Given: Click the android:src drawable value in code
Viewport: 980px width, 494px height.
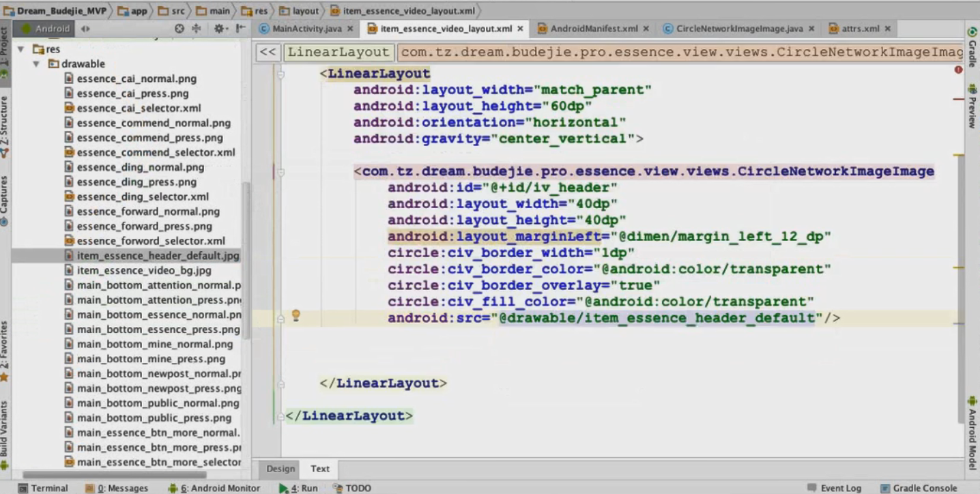Looking at the screenshot, I should tap(657, 318).
